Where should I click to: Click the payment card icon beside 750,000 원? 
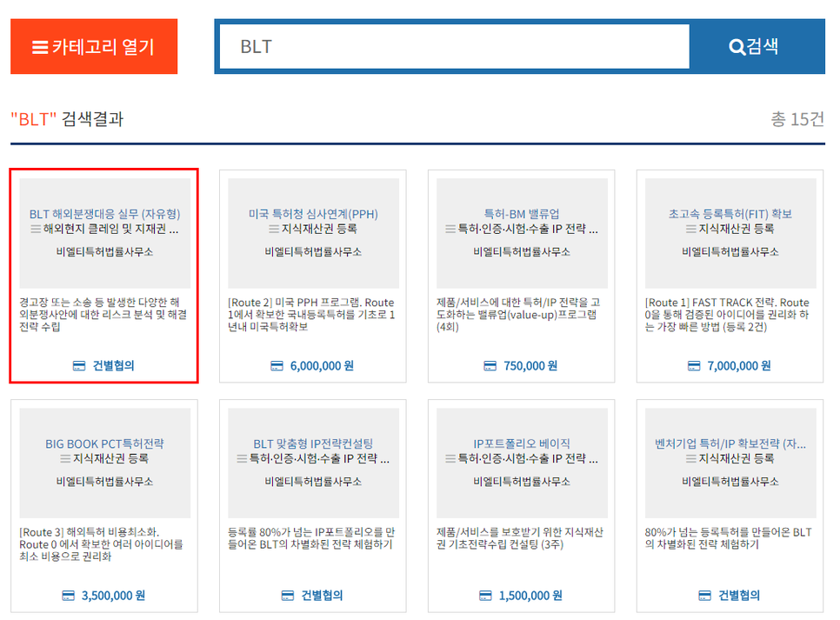490,366
